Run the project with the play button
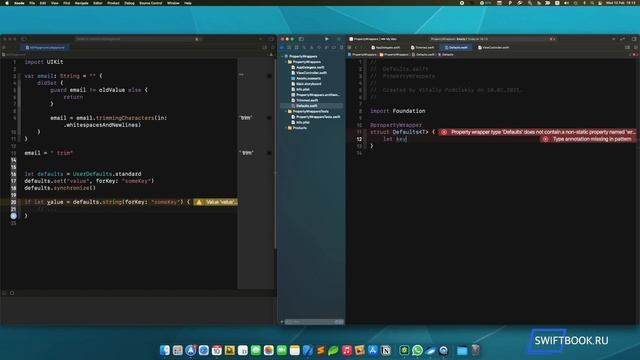 pyautogui.click(x=327, y=39)
